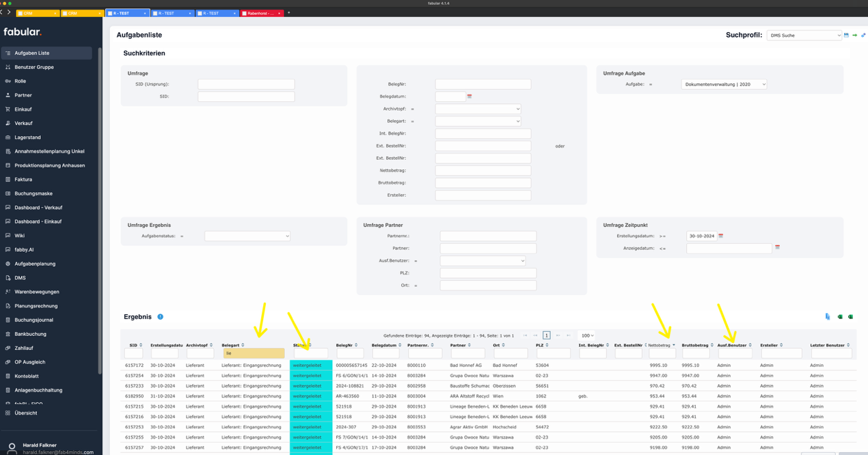Open the Aufgabenstatus dropdown

pyautogui.click(x=247, y=236)
